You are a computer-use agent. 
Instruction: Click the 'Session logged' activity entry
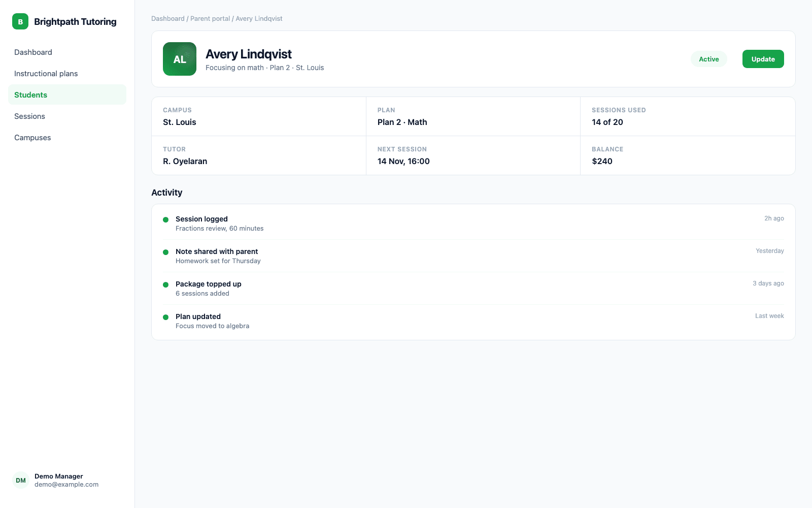[201, 219]
